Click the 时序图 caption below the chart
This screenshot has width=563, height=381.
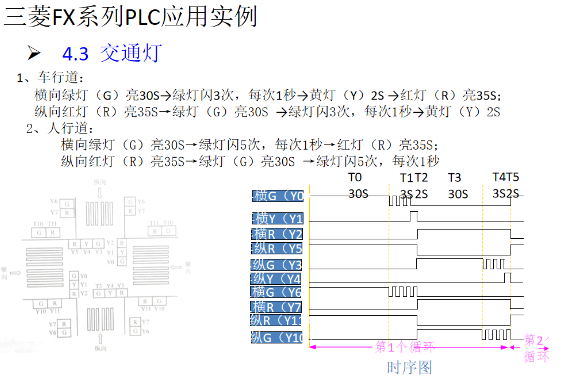point(409,367)
